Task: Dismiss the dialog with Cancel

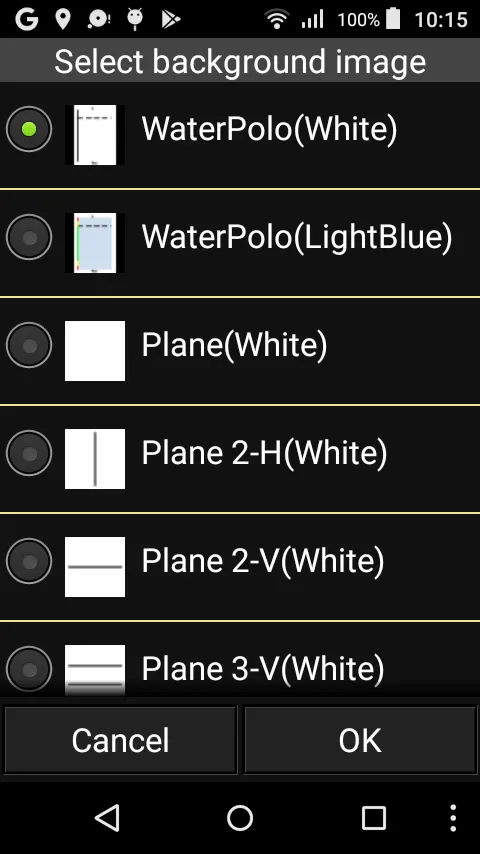Action: pyautogui.click(x=120, y=740)
